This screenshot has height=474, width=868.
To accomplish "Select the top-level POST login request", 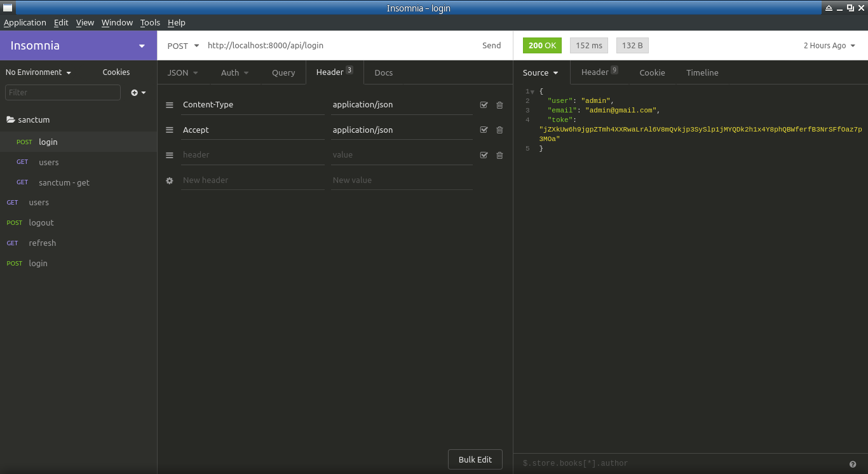I will coord(78,264).
